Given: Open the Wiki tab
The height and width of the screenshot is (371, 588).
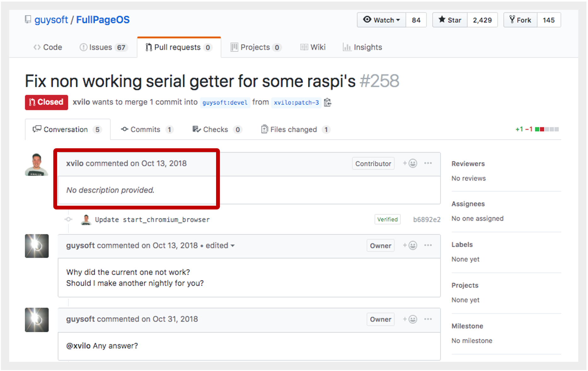Looking at the screenshot, I should click(x=313, y=47).
